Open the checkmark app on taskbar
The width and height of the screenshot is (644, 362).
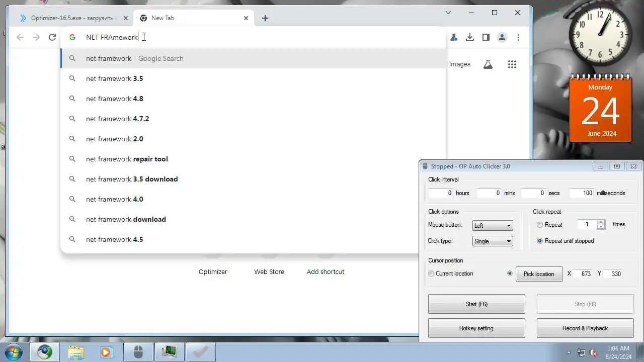pyautogui.click(x=201, y=352)
